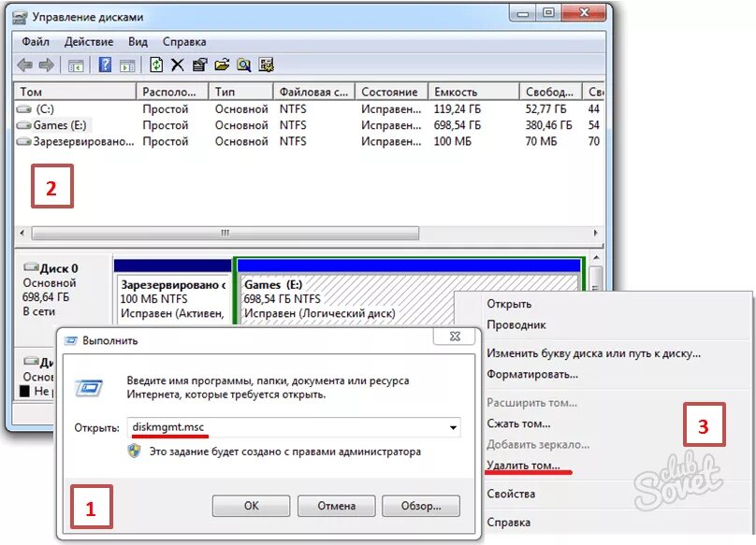Click the right arrow of horizontal scrollbar
Screen dimensions: 756x545
click(595, 233)
